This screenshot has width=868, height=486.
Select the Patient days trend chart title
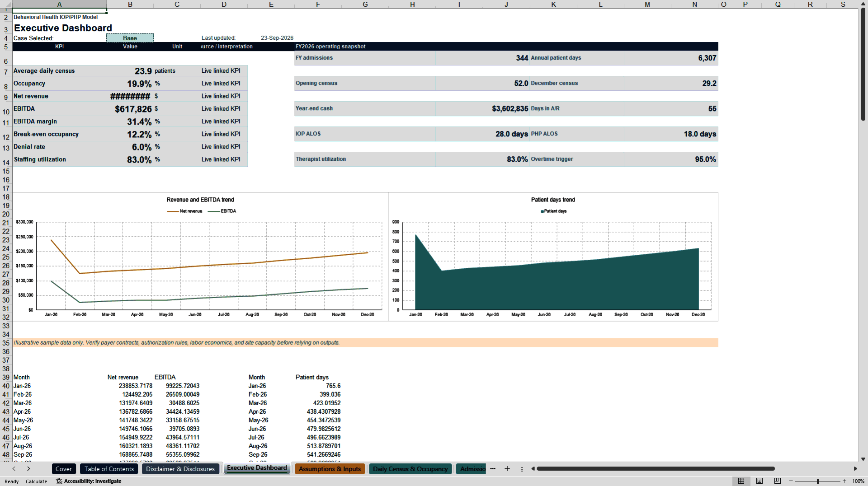(553, 200)
